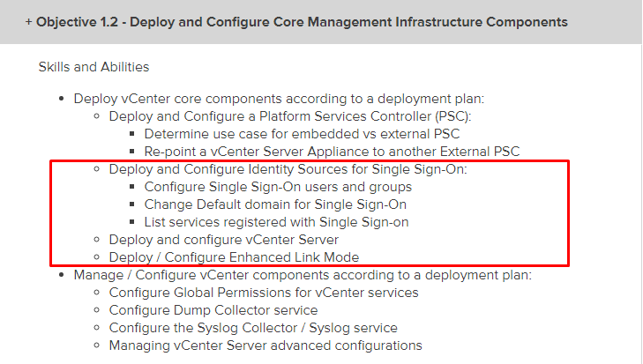Click Deploy and configure vCenter Server item

coord(224,240)
